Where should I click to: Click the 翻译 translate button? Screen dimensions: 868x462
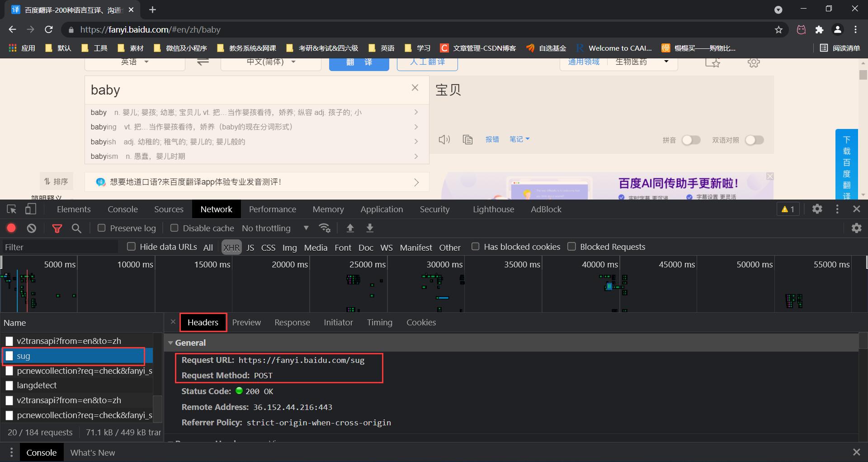click(359, 63)
